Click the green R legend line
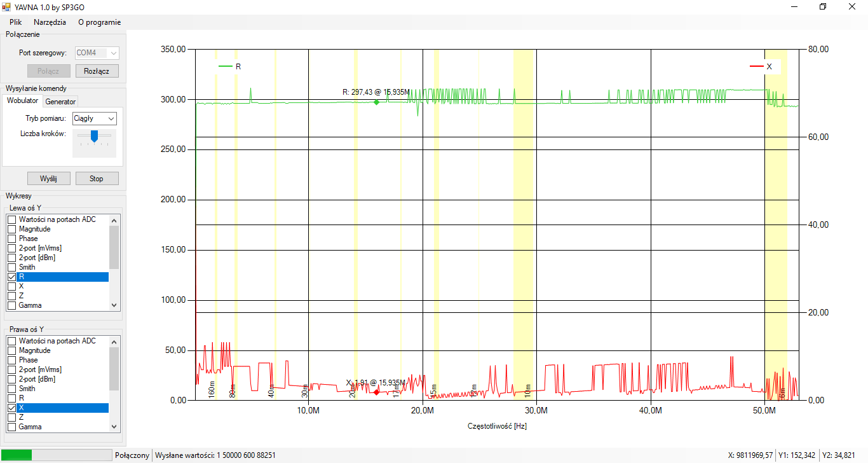The width and height of the screenshot is (868, 463). [x=226, y=66]
